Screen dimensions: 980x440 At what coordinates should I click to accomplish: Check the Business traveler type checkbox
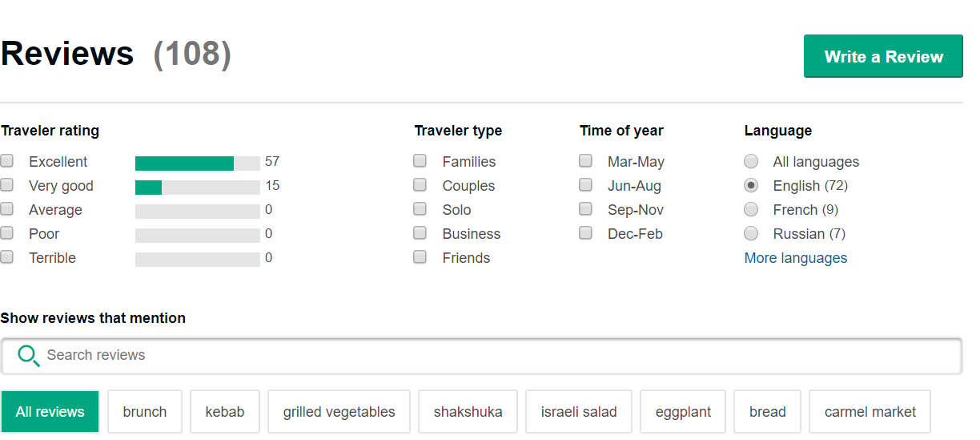pyautogui.click(x=420, y=233)
